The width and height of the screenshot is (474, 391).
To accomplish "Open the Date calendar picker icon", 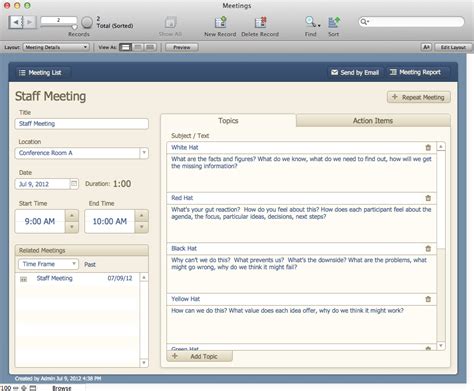I will (x=74, y=184).
